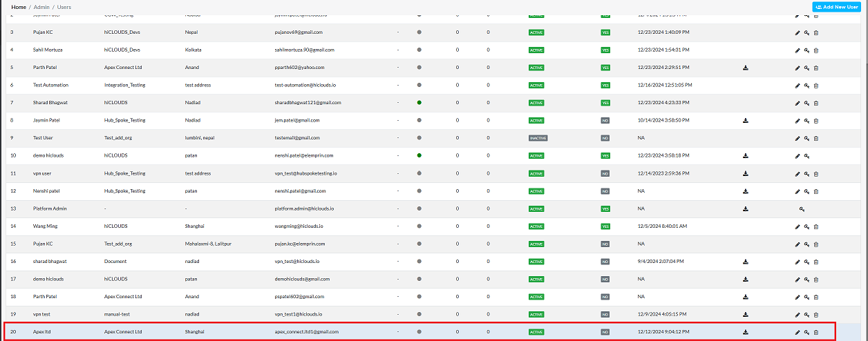This screenshot has width=868, height=341.
Task: Delete user Apex ltd
Action: tap(815, 332)
